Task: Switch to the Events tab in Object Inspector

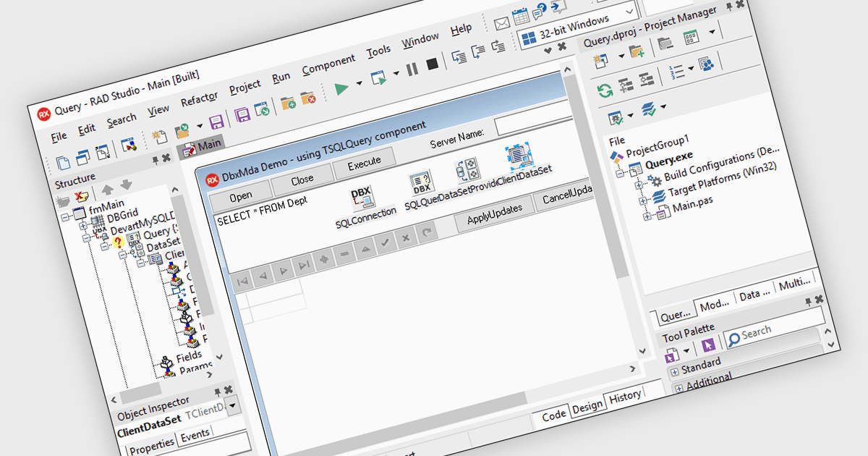Action: 194,434
